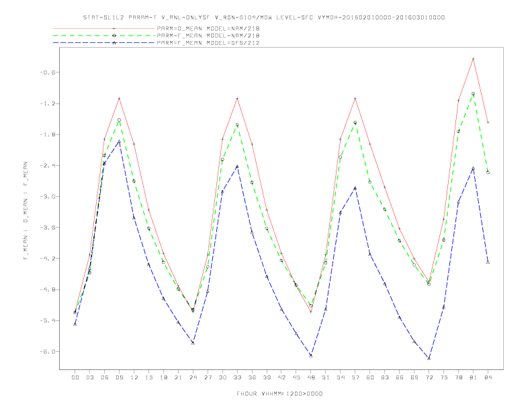Click x-axis tick label 00
This screenshot has height=411, width=532.
[75, 377]
